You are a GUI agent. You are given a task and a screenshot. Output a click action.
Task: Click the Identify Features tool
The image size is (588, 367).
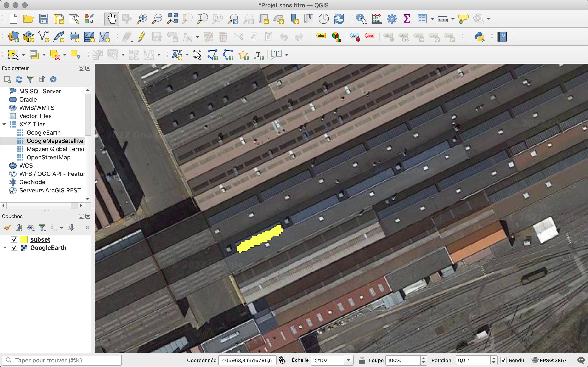[361, 19]
